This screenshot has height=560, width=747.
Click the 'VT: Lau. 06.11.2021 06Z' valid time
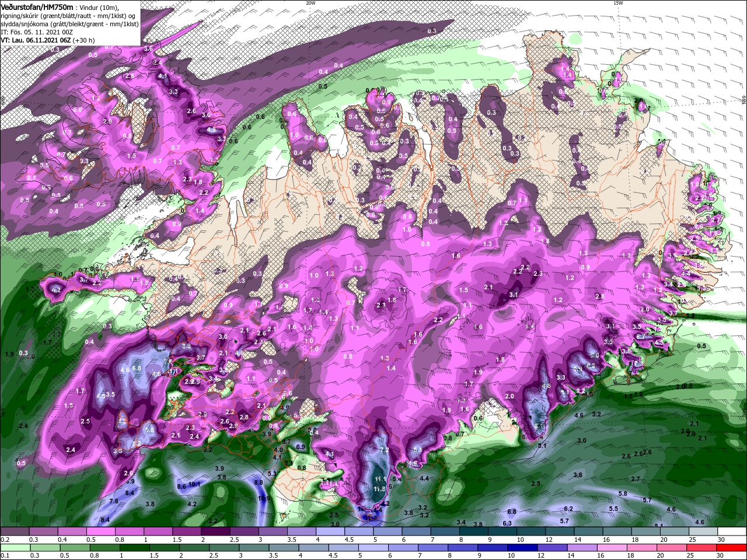click(36, 40)
